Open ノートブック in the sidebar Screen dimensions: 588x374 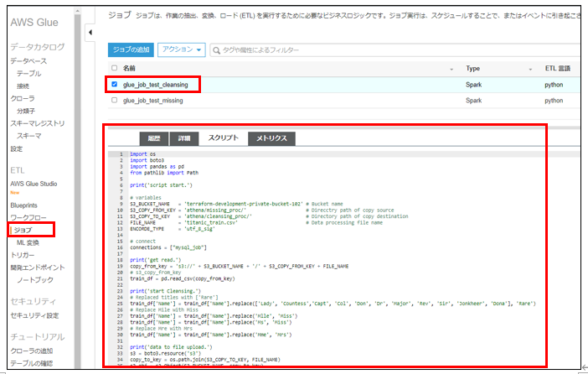coord(35,280)
